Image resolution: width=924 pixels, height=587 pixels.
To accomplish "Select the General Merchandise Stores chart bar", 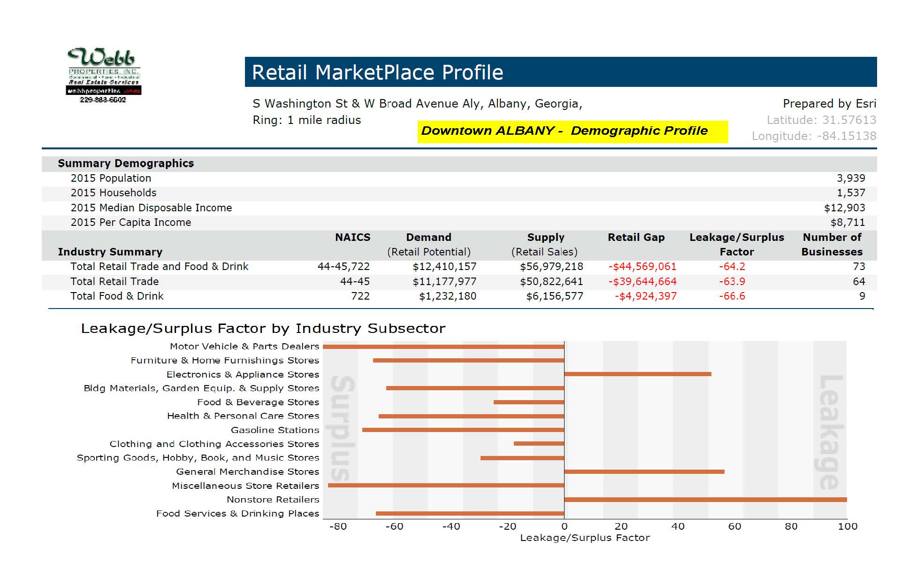I will 645,472.
